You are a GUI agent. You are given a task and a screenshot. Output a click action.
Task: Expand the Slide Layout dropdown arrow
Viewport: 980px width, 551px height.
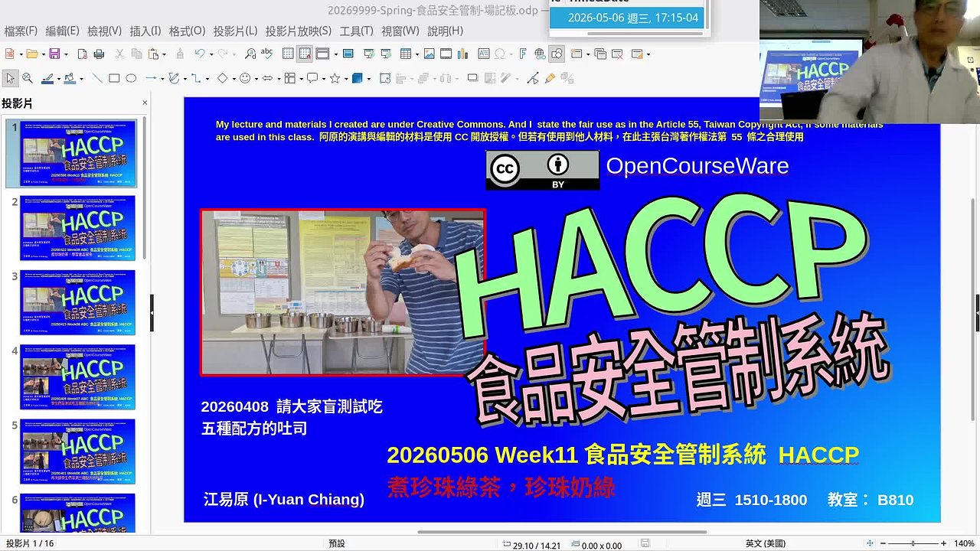click(x=648, y=54)
